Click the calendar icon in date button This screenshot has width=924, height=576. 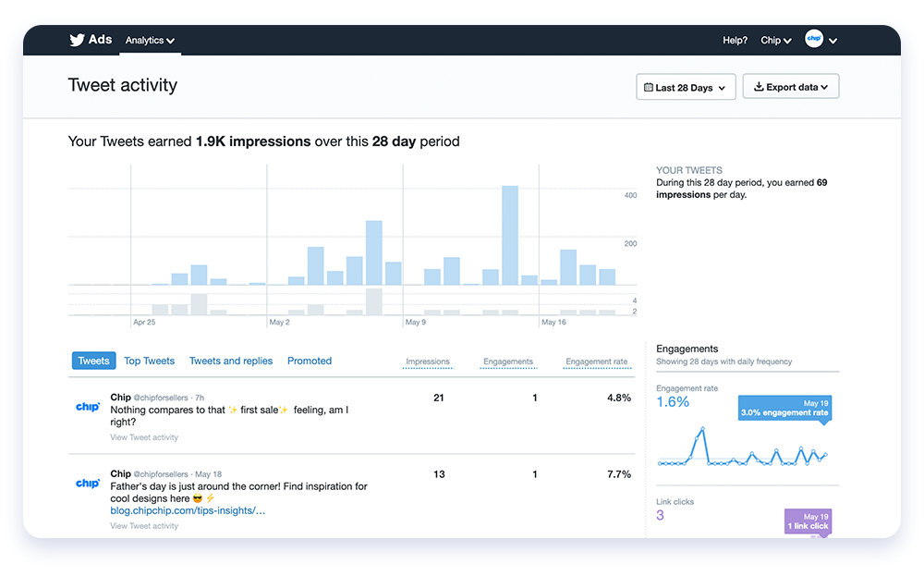[x=649, y=87]
